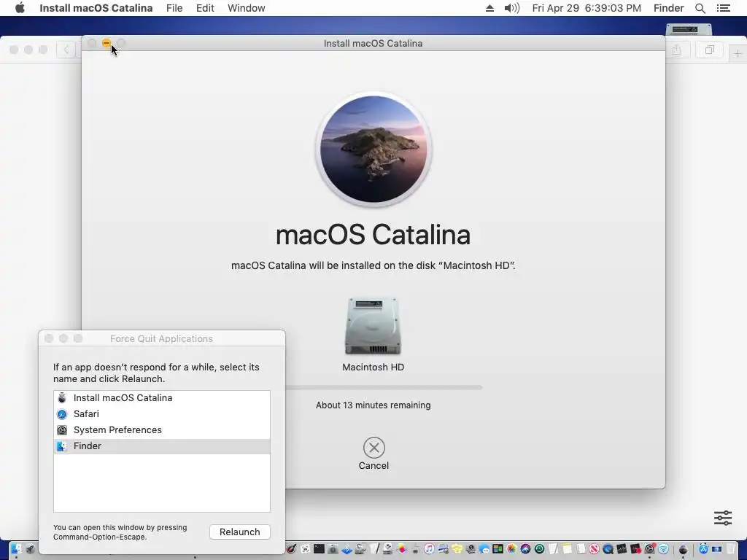The height and width of the screenshot is (560, 747).
Task: Click the Relaunch button in Force Quit
Action: point(239,532)
